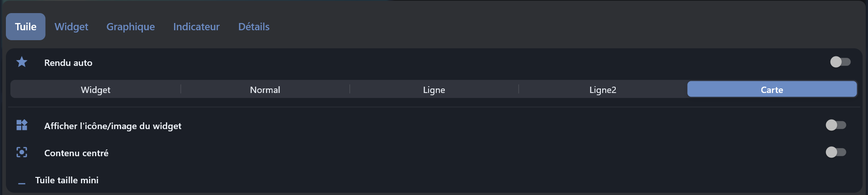Select the Carte render mode
Screen dimensions: 868x195
(x=772, y=89)
